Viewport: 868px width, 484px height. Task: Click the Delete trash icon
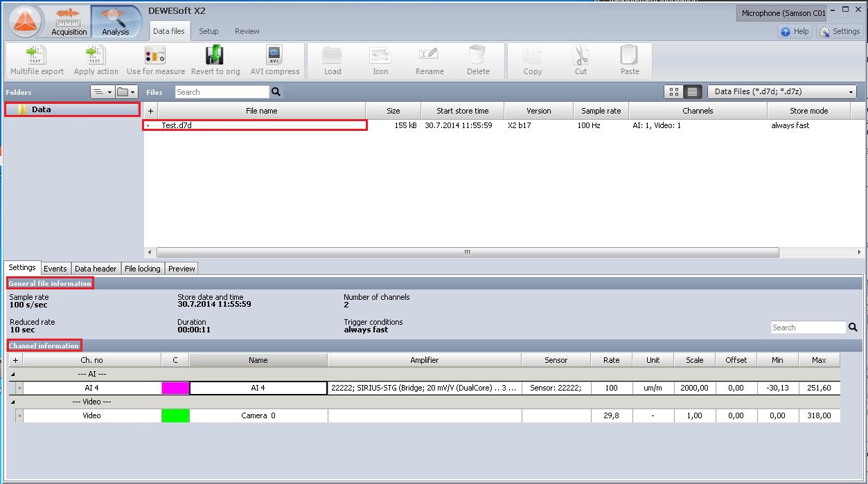click(x=478, y=61)
